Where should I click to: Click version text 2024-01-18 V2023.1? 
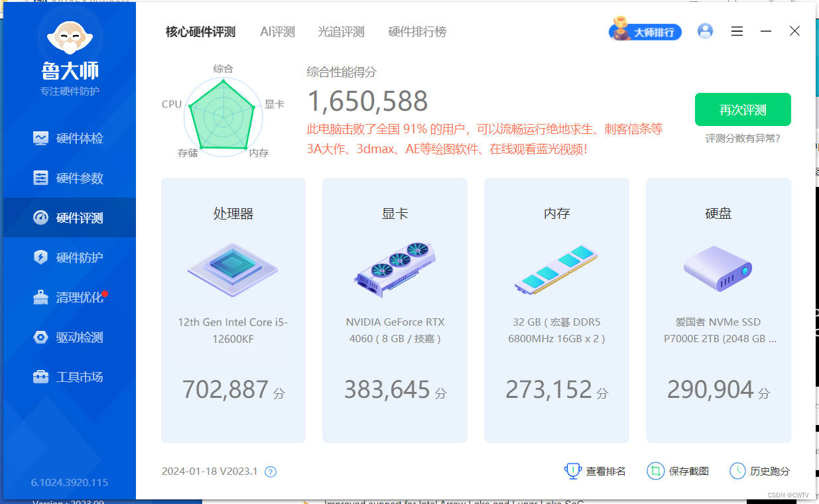click(x=210, y=472)
